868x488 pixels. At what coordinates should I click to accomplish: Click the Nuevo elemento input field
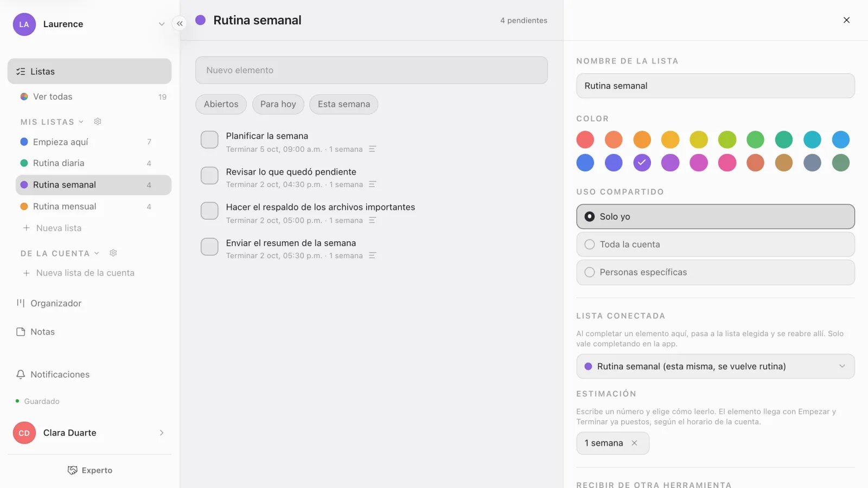[x=372, y=70]
